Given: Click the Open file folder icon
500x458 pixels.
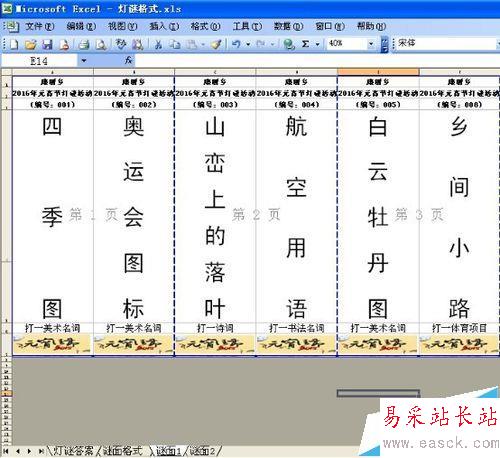Looking at the screenshot, I should pos(31,44).
